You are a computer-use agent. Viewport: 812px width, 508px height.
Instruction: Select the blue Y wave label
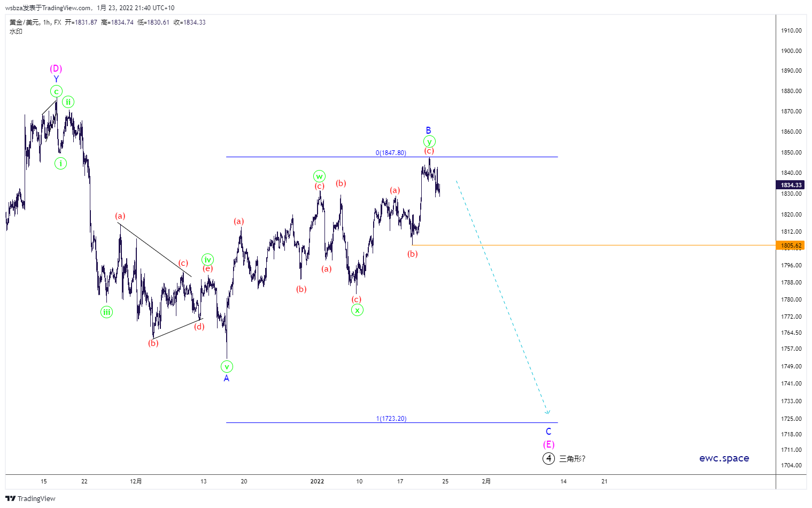(x=56, y=79)
